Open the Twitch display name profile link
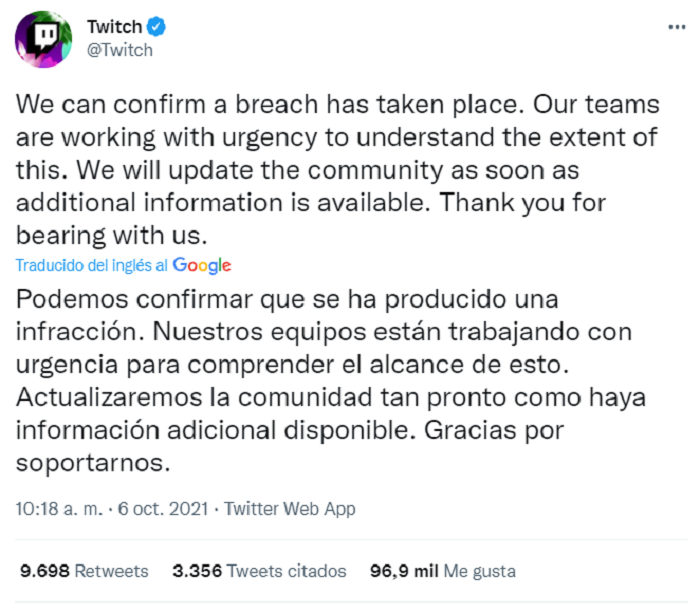Image resolution: width=700 pixels, height=611 pixels. (x=113, y=29)
